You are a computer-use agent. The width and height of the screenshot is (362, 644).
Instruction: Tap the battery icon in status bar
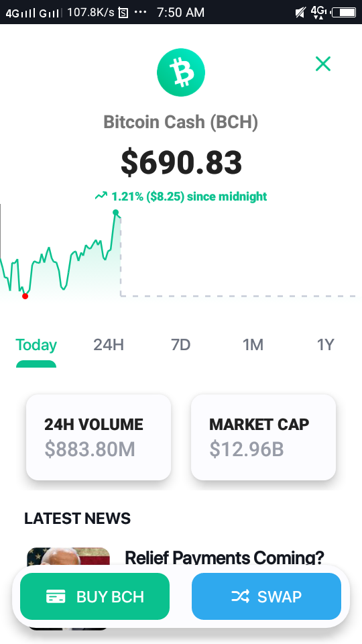(344, 13)
